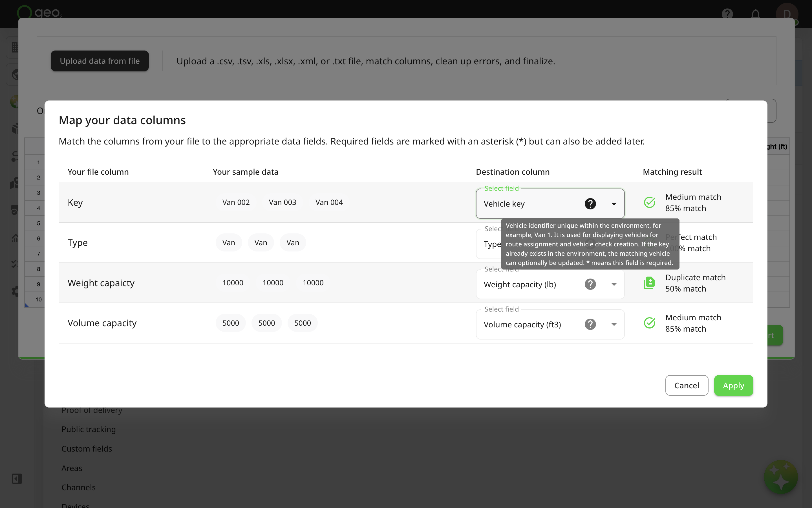812x508 pixels.
Task: Click the Vehicle key select field
Action: tap(550, 203)
